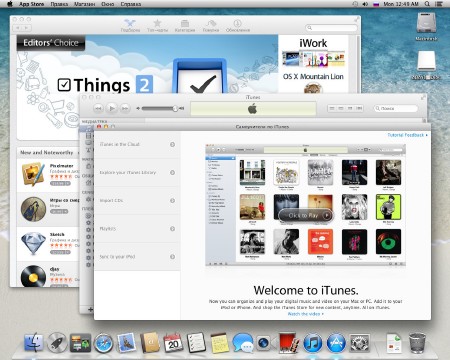The height and width of the screenshot is (360, 450).
Task: Open Messages speech bubble in Dock
Action: [243, 343]
